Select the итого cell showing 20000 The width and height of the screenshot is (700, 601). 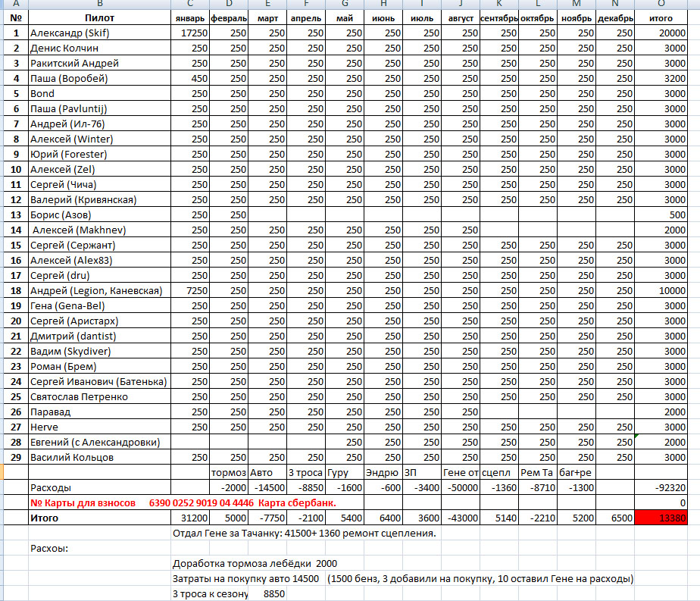661,33
